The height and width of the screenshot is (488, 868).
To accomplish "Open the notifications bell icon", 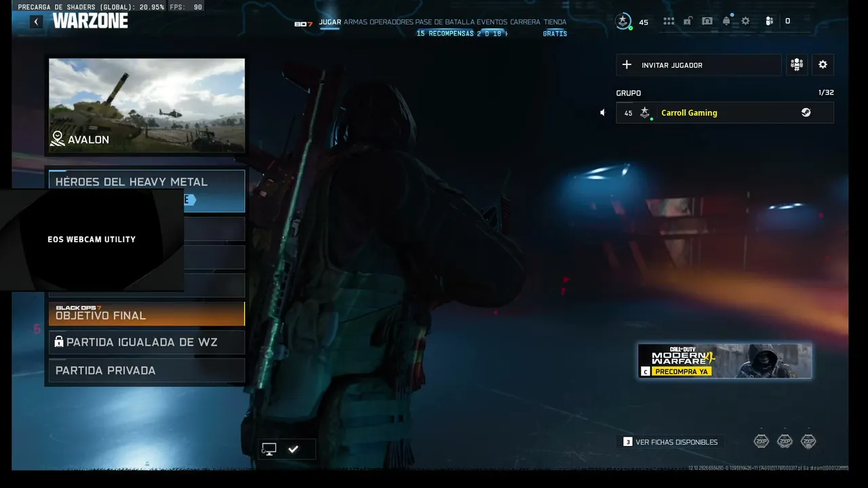I will (726, 21).
